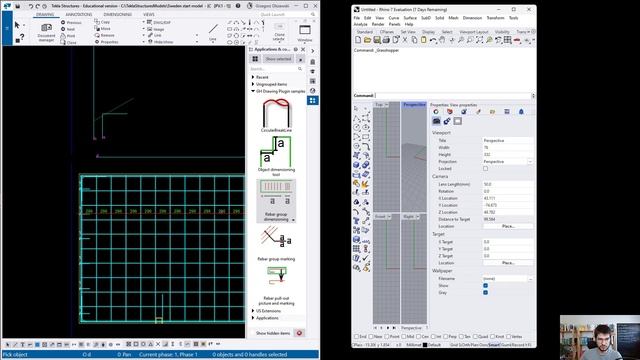Click the red icon beside Show hidden items

coord(299,333)
